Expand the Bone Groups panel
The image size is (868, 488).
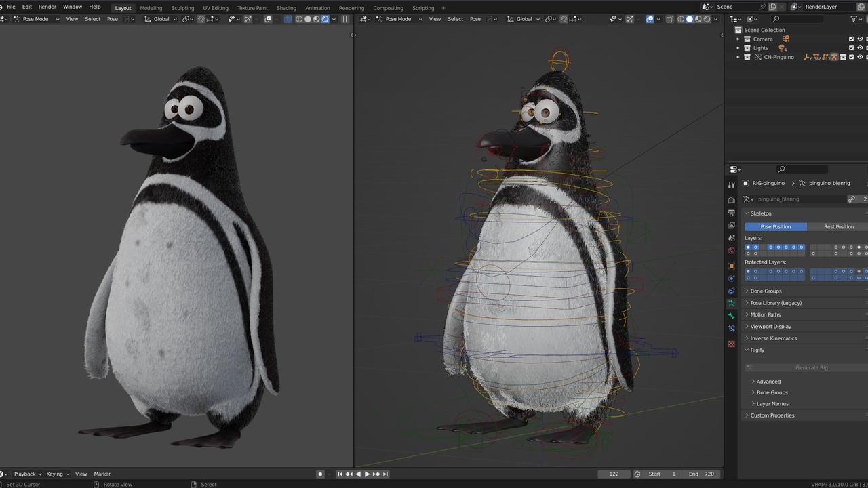pos(766,291)
